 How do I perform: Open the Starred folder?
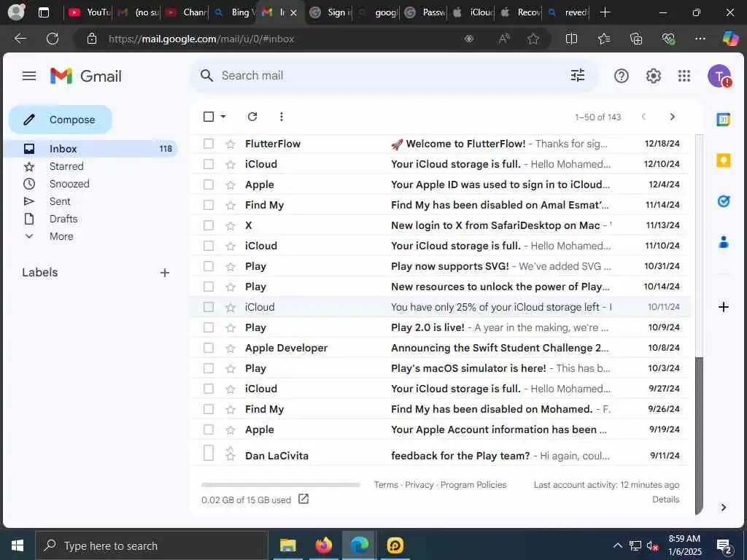coord(66,166)
